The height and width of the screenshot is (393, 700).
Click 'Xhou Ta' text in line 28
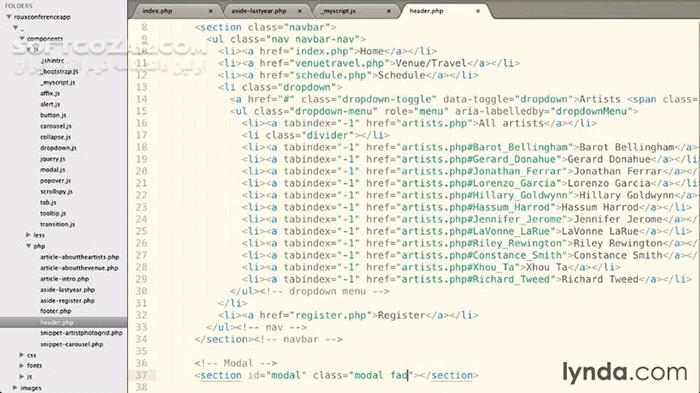[546, 267]
